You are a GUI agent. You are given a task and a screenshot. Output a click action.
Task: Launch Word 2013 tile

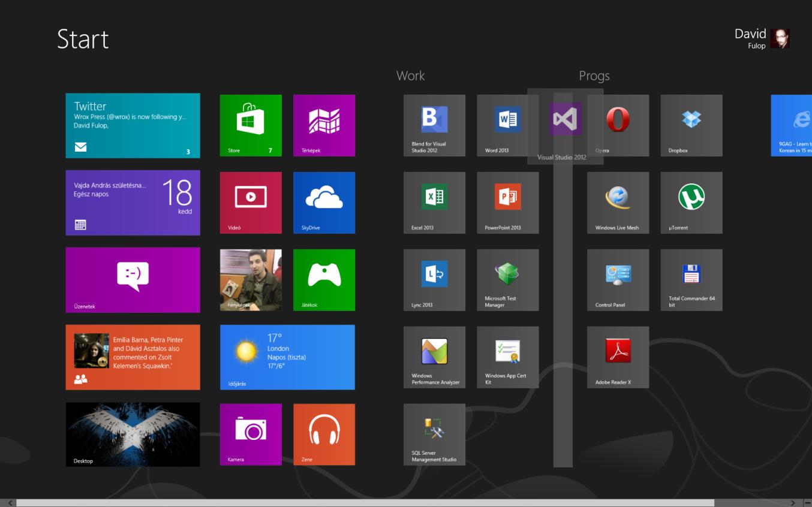(507, 125)
